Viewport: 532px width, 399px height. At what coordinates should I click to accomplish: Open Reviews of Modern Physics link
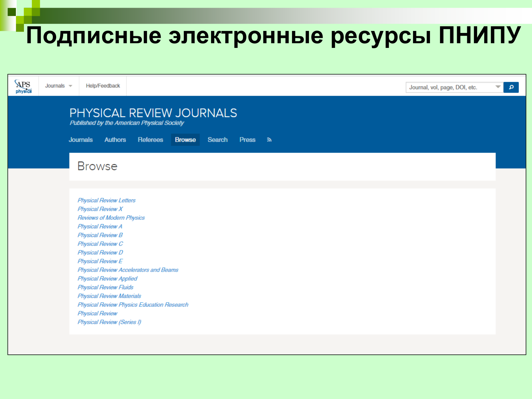coord(111,218)
